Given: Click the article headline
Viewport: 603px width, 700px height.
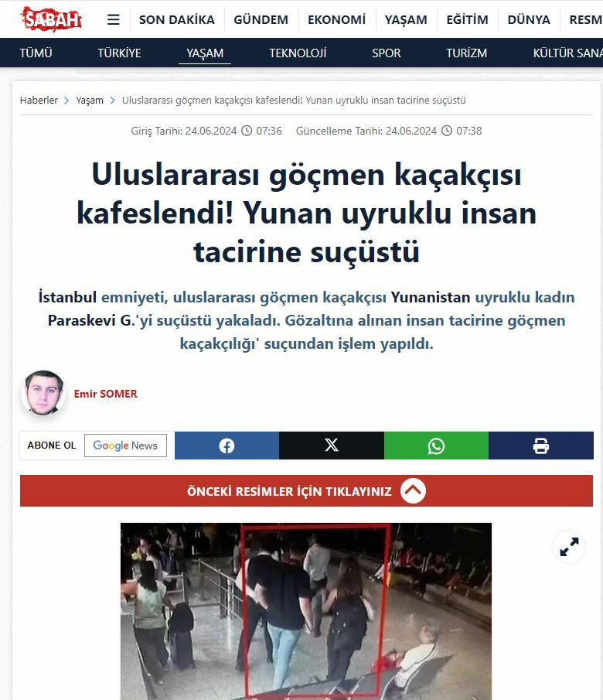Looking at the screenshot, I should 306,213.
